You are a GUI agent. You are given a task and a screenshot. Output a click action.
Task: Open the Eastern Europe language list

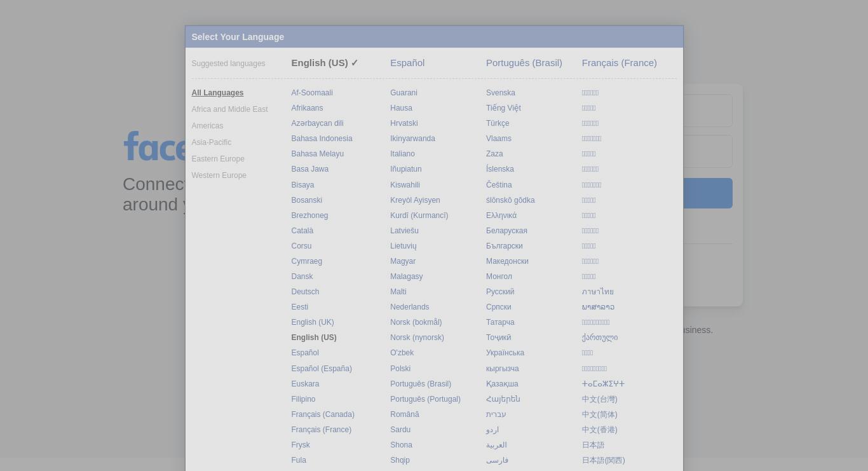pyautogui.click(x=218, y=159)
